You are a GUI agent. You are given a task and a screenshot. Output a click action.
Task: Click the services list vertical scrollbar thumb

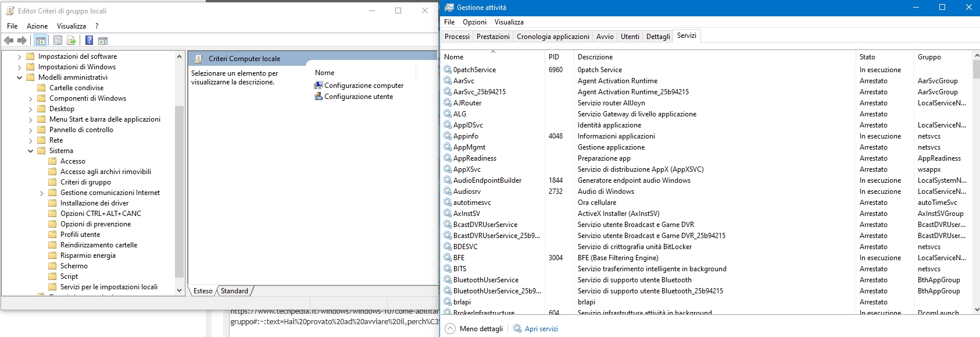tap(975, 69)
